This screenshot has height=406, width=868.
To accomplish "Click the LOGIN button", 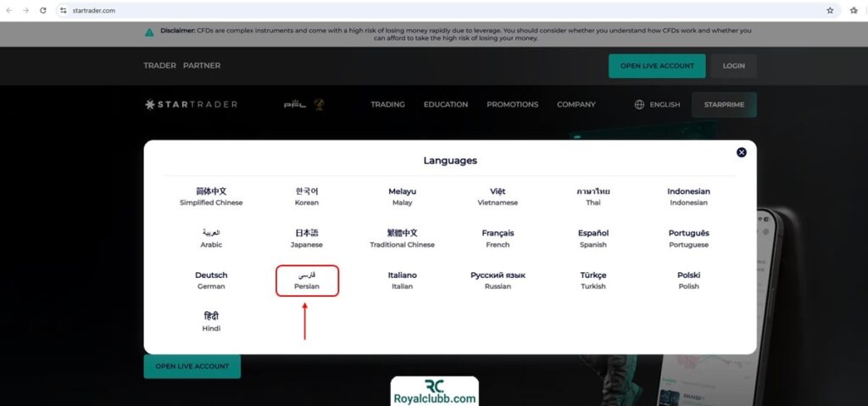I will 733,66.
